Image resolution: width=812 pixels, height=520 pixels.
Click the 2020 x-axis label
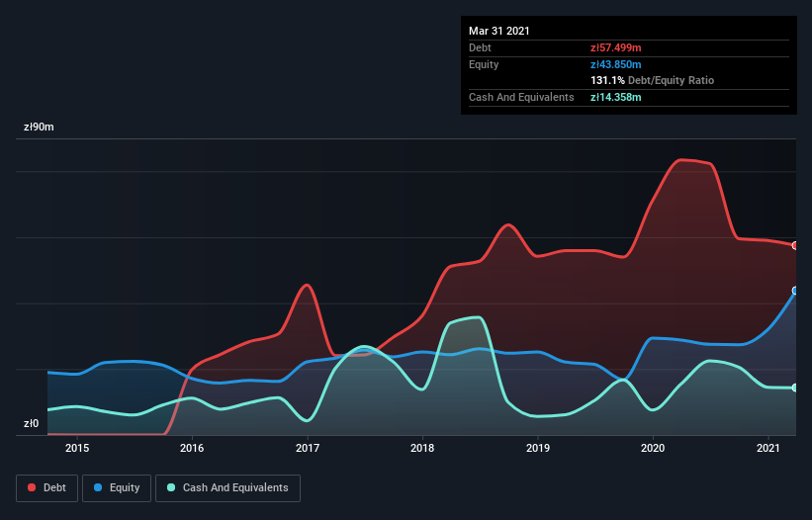tap(653, 448)
